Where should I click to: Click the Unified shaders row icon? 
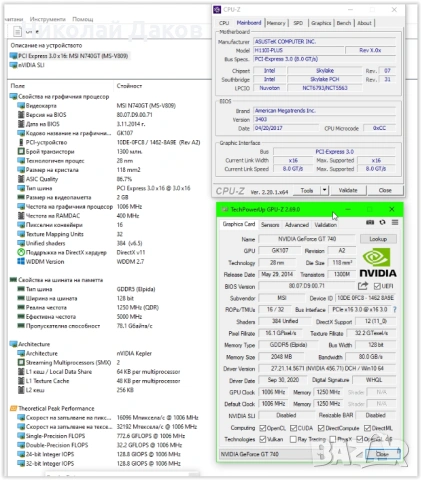[x=21, y=243]
